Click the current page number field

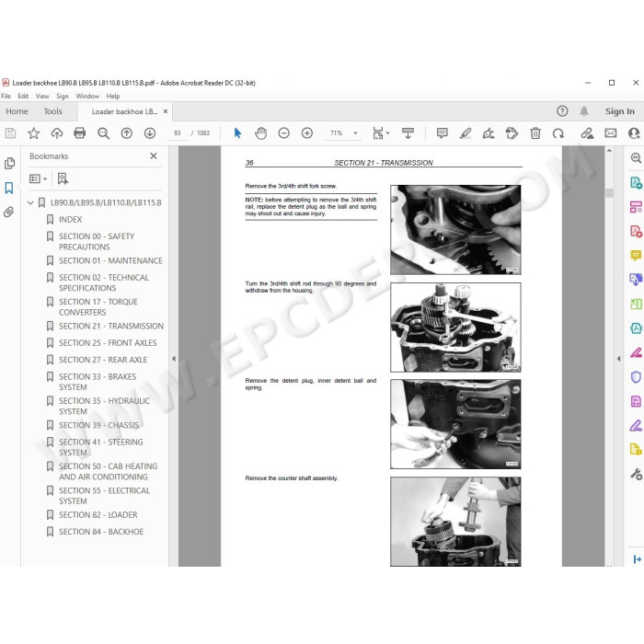178,133
